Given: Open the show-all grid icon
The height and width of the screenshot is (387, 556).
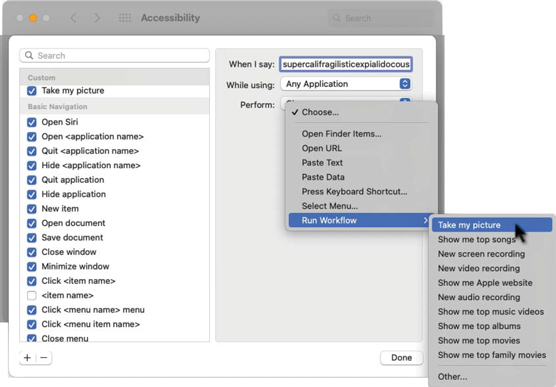Looking at the screenshot, I should (x=124, y=18).
